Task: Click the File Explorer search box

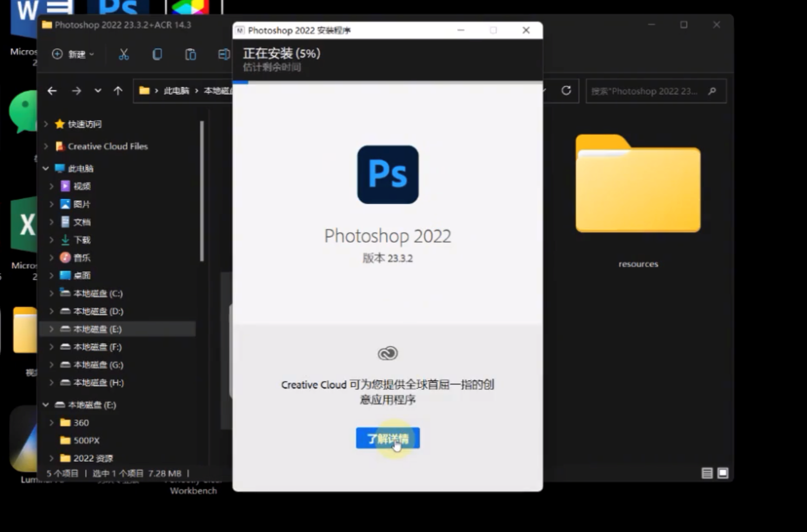Action: 656,91
